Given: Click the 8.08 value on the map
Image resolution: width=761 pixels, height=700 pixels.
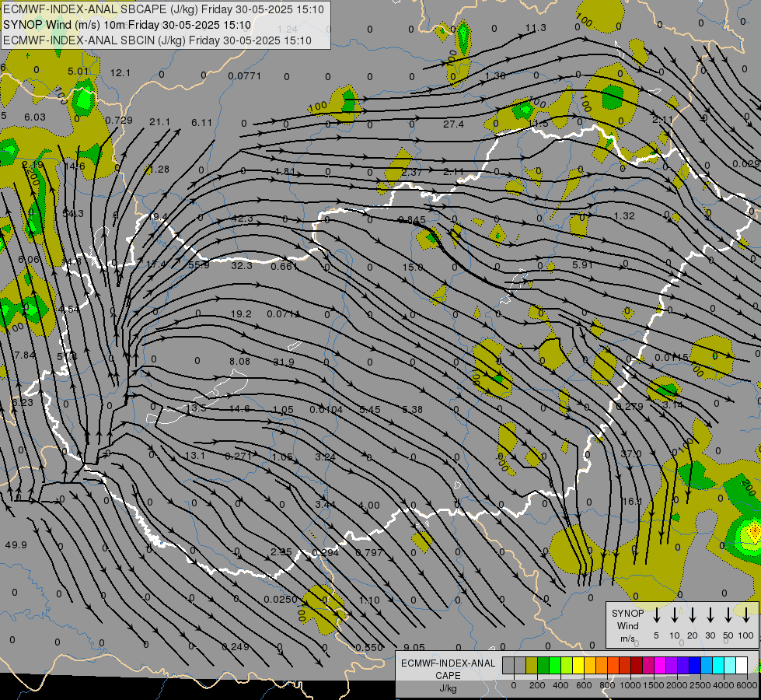Looking at the screenshot, I should tap(239, 362).
